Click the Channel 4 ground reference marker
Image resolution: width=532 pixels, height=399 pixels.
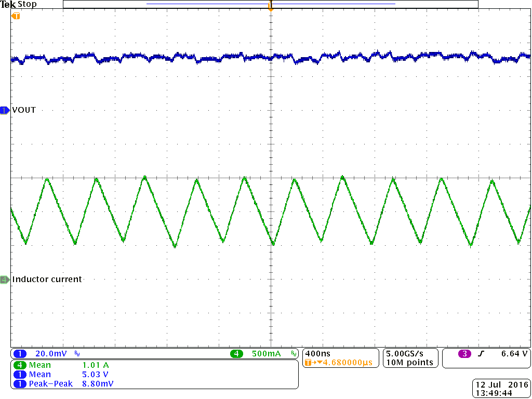point(4,280)
